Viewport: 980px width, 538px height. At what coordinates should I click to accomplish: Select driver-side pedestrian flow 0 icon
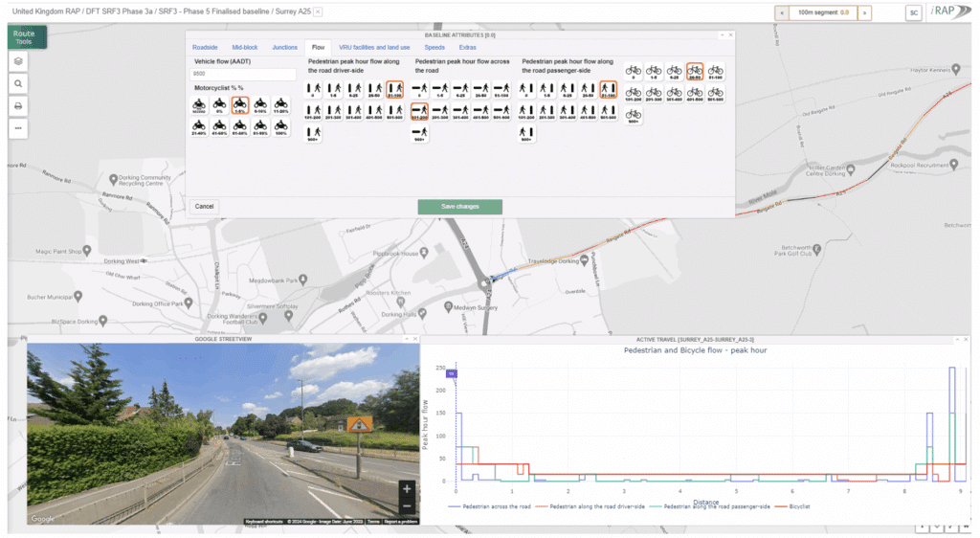[x=313, y=89]
